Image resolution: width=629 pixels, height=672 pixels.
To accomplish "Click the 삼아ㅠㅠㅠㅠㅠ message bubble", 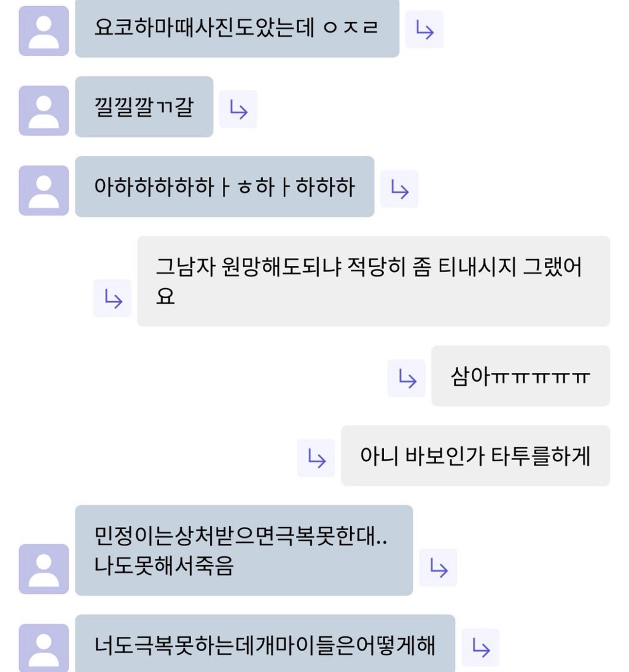I will [520, 376].
